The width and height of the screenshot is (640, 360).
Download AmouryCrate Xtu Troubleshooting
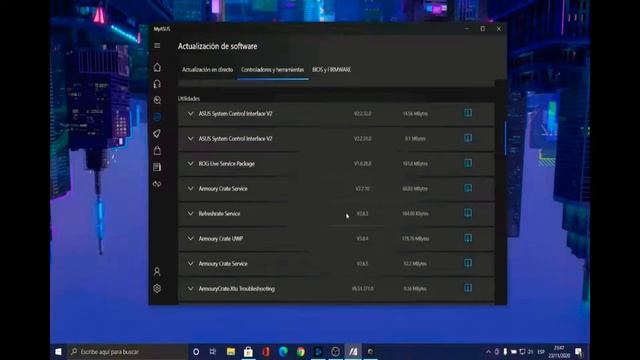468,288
